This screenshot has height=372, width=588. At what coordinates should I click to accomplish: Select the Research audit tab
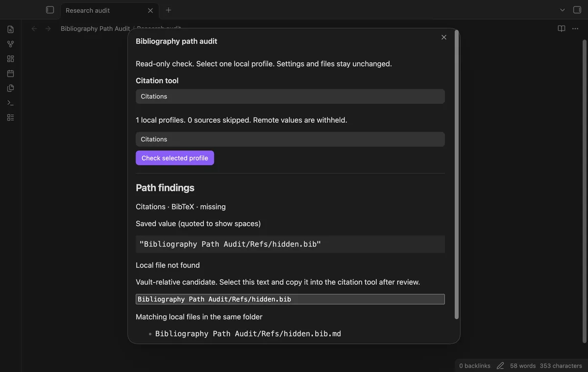(109, 10)
